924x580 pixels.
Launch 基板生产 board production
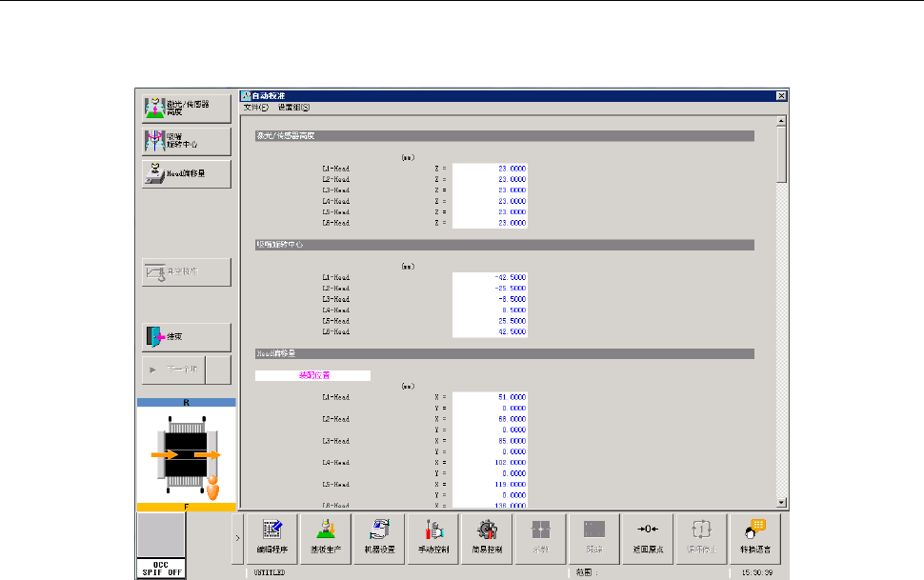coord(326,539)
